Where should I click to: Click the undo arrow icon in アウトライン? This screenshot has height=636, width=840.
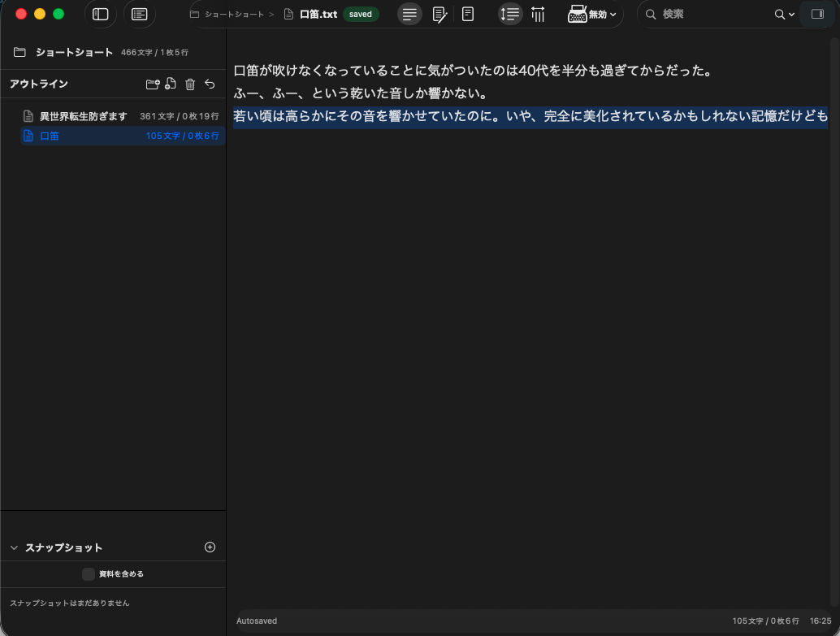tap(210, 84)
